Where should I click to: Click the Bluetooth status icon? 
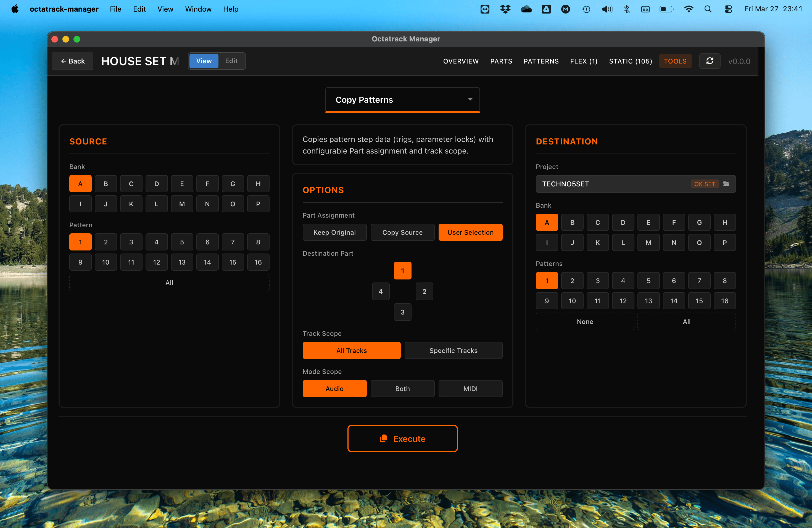click(x=627, y=9)
